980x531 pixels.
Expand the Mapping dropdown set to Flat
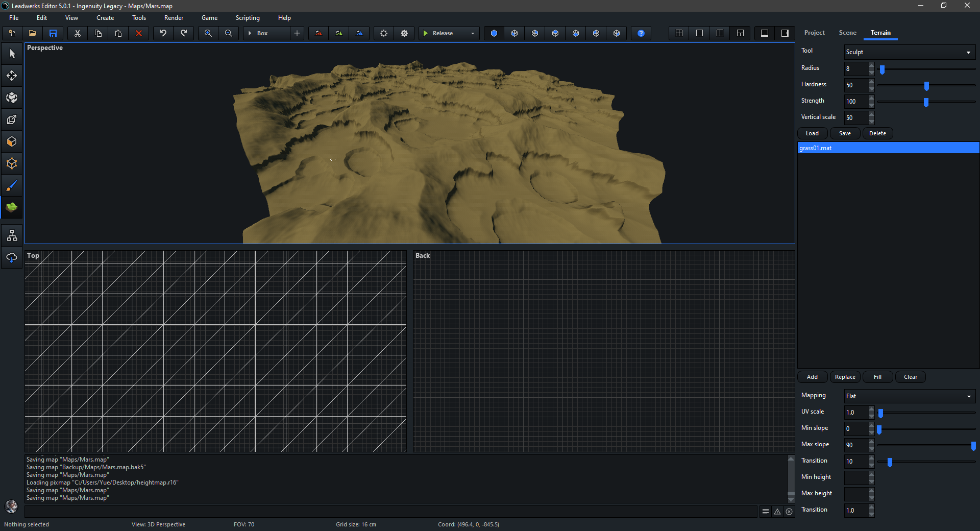tap(910, 396)
